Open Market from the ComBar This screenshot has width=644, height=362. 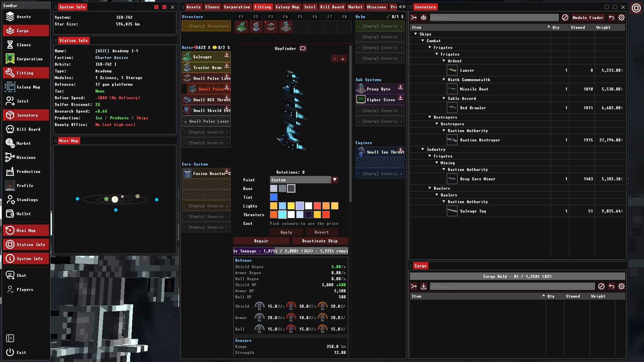[x=26, y=143]
